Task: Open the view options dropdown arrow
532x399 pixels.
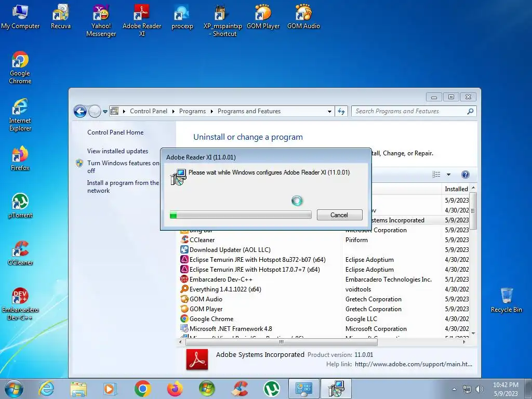Action: tap(448, 175)
